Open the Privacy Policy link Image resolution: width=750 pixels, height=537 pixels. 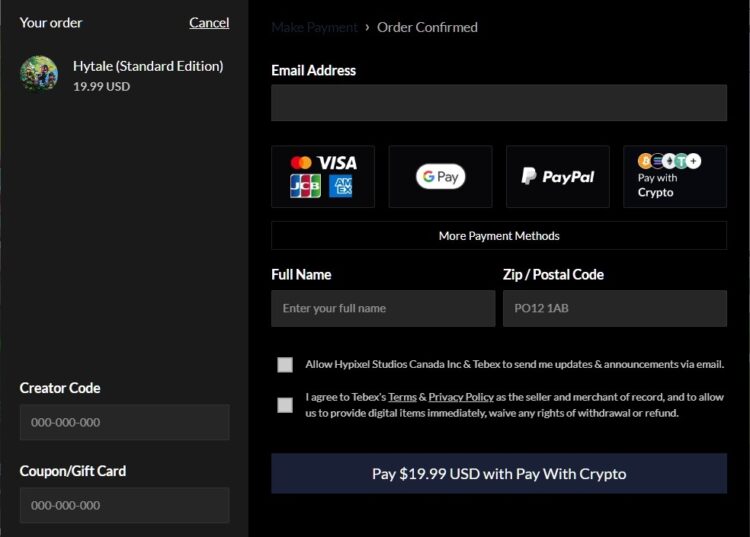[461, 397]
